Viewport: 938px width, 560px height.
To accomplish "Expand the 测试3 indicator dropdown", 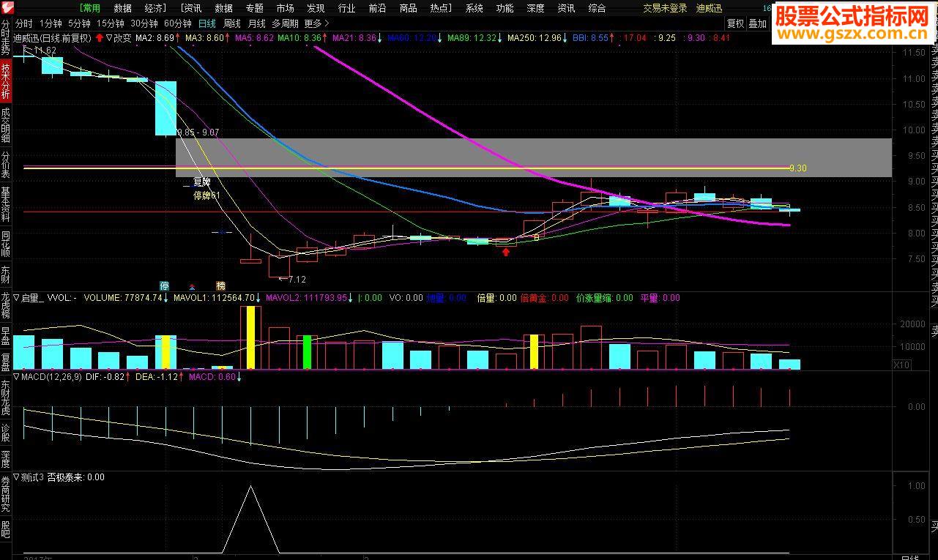I will click(x=17, y=477).
